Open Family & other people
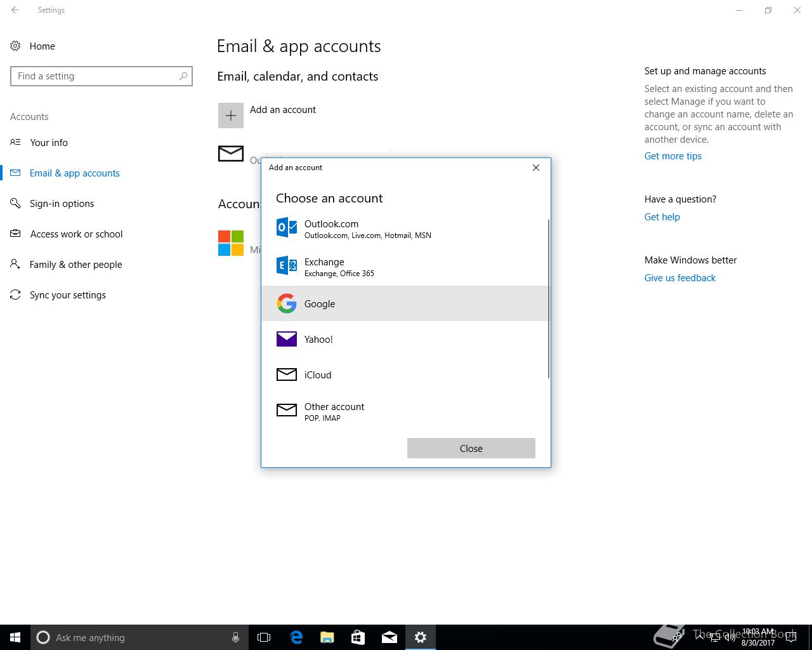The image size is (812, 650). (75, 264)
